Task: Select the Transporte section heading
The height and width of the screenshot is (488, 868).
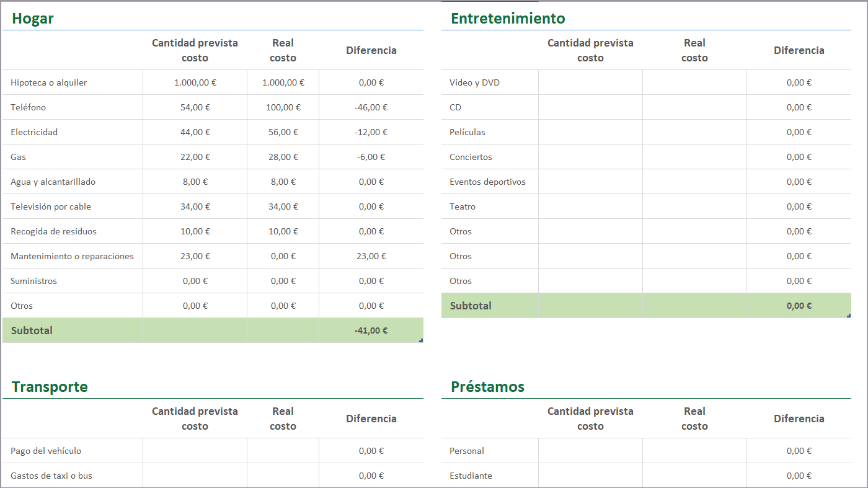Action: (x=50, y=387)
